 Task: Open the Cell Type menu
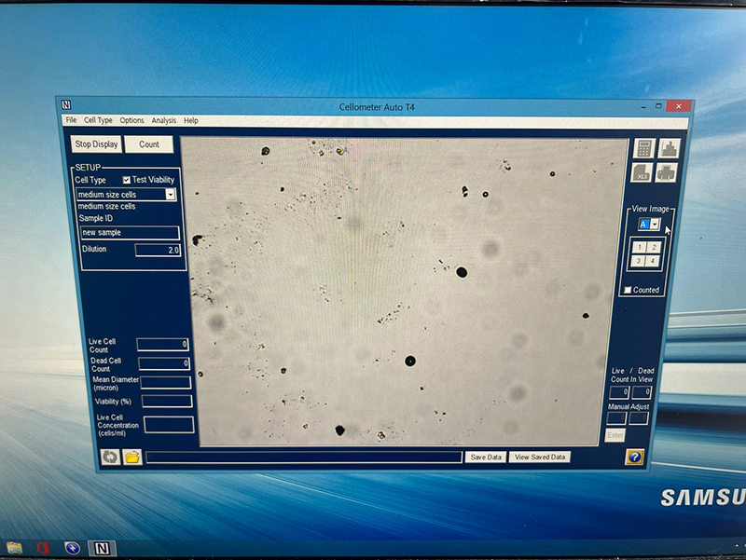98,120
